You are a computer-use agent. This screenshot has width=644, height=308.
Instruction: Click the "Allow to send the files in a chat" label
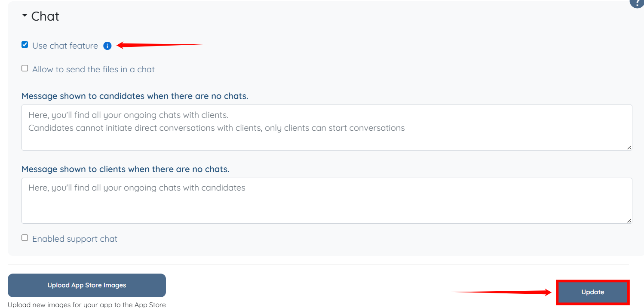pos(93,70)
